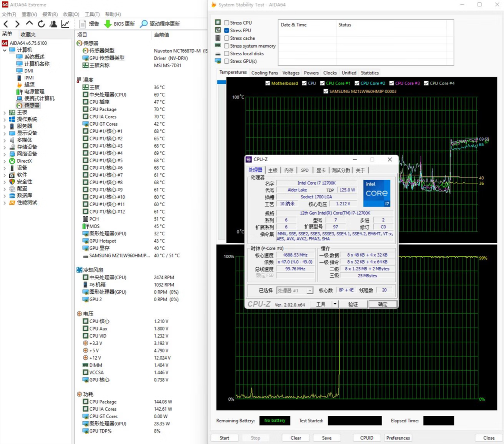
Task: Toggle SAMSUNG MZ1LW960HMJP graph checkbox
Action: click(326, 91)
